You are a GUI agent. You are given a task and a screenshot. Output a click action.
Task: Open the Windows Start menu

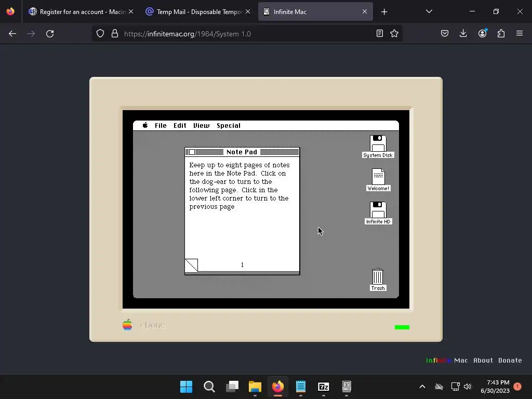coord(187,387)
